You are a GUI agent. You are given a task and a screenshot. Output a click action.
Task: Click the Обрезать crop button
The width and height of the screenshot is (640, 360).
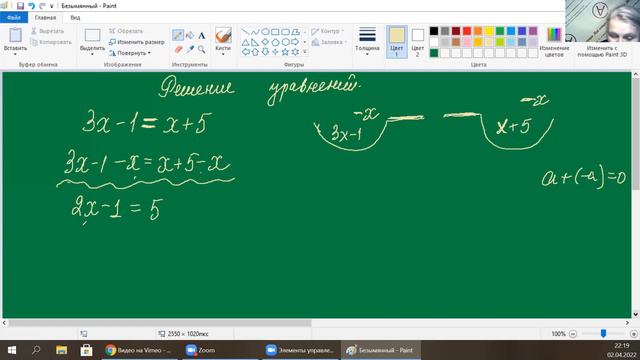coord(126,31)
